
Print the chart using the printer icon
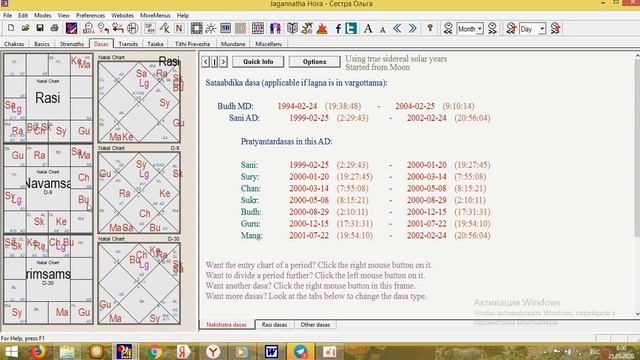pos(54,28)
